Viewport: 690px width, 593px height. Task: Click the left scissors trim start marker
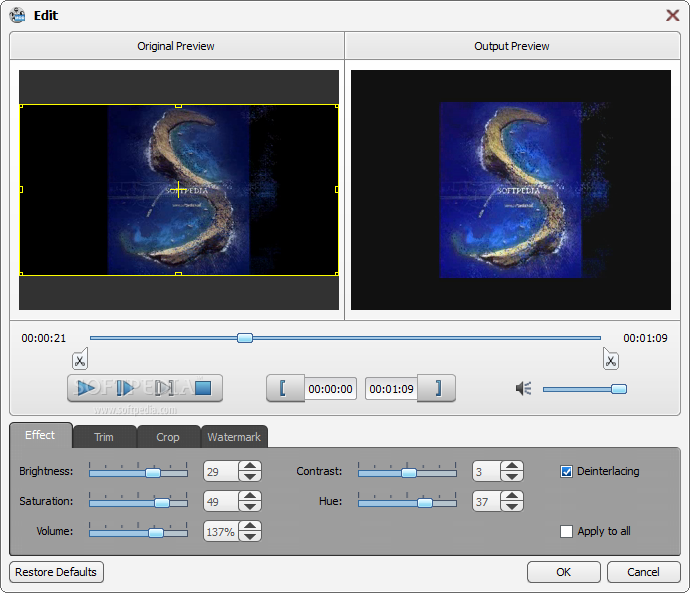click(80, 359)
